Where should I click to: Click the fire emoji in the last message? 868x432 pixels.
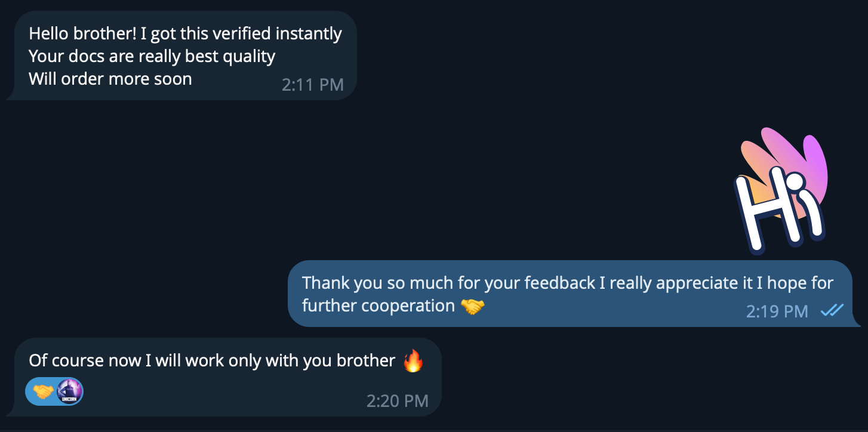point(413,361)
